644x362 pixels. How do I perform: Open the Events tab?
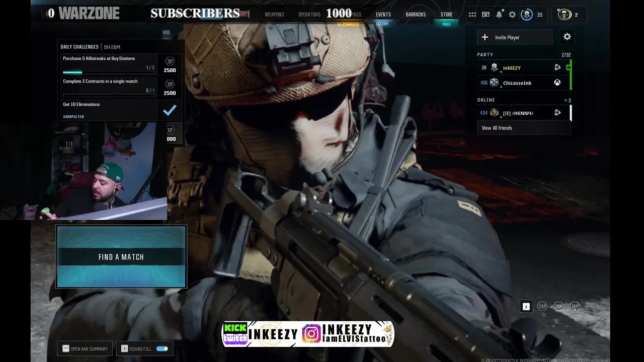(383, 15)
